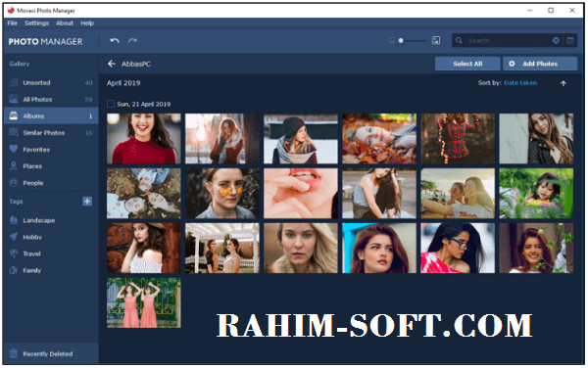Click the Movavi app logo icon
Image resolution: width=588 pixels, height=368 pixels.
point(11,10)
